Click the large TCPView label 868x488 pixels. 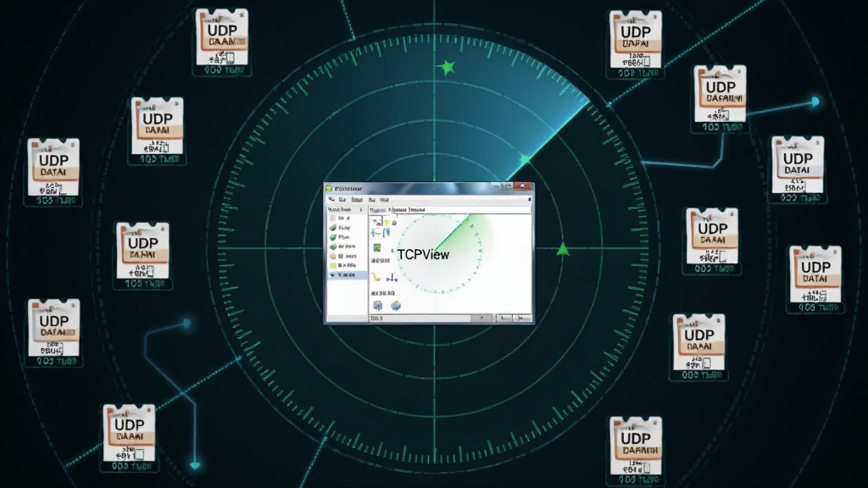(423, 254)
